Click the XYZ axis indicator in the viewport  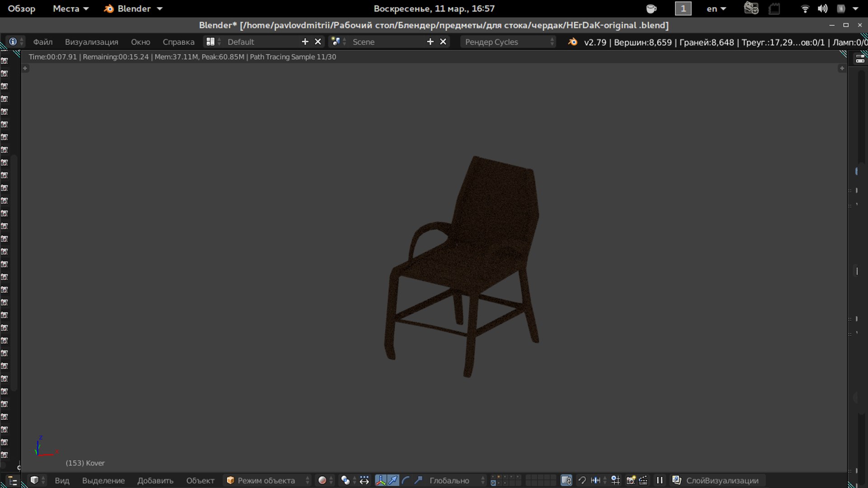(x=46, y=446)
